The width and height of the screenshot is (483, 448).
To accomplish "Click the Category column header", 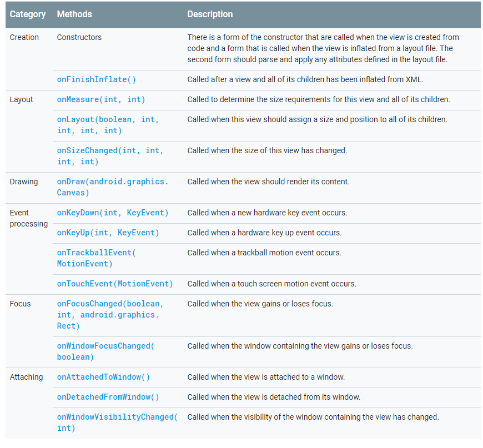I will coord(28,14).
